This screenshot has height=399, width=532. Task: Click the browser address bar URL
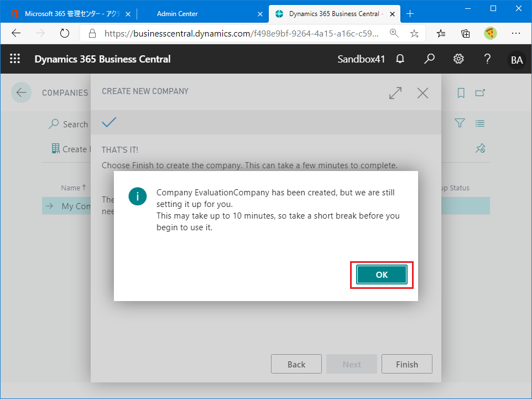(x=241, y=33)
